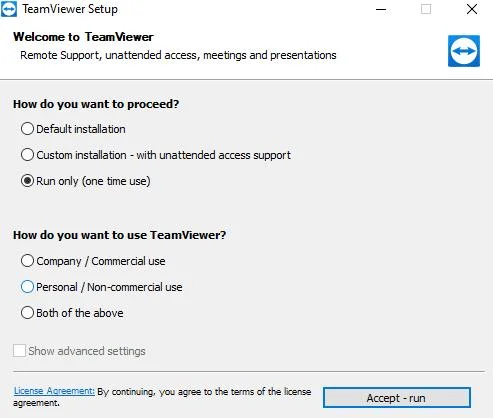Image resolution: width=493 pixels, height=418 pixels.
Task: Click the TeamViewer icon in the title bar
Action: (8, 9)
